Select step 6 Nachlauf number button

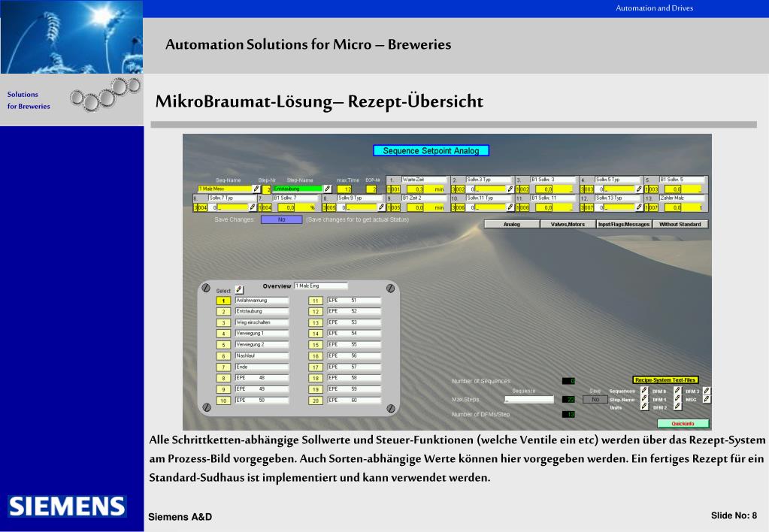pyautogui.click(x=223, y=356)
